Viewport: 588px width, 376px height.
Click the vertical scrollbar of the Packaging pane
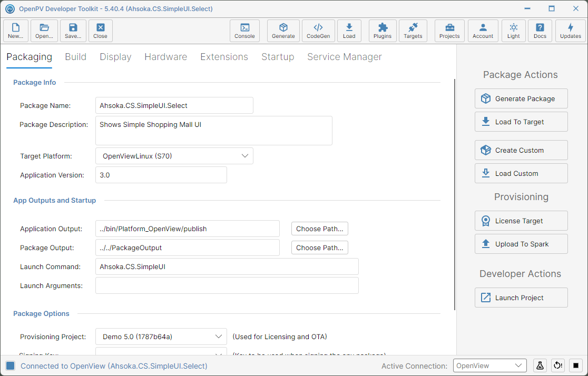455,194
